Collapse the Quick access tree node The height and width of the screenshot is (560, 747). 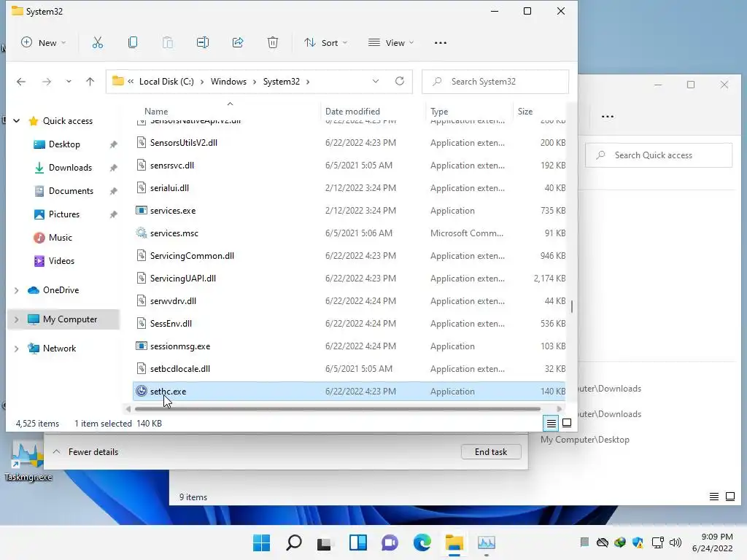point(16,121)
